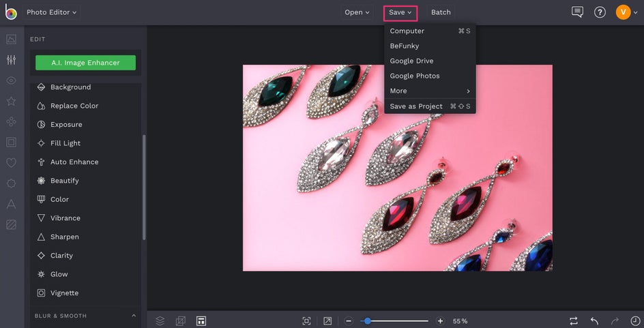Screen dimensions: 644x328
Task: Click the fit to screen icon
Action: click(306, 321)
